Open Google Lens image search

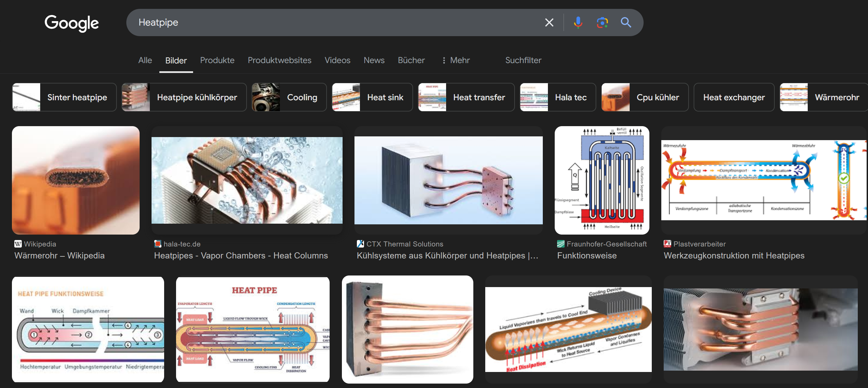pyautogui.click(x=602, y=23)
